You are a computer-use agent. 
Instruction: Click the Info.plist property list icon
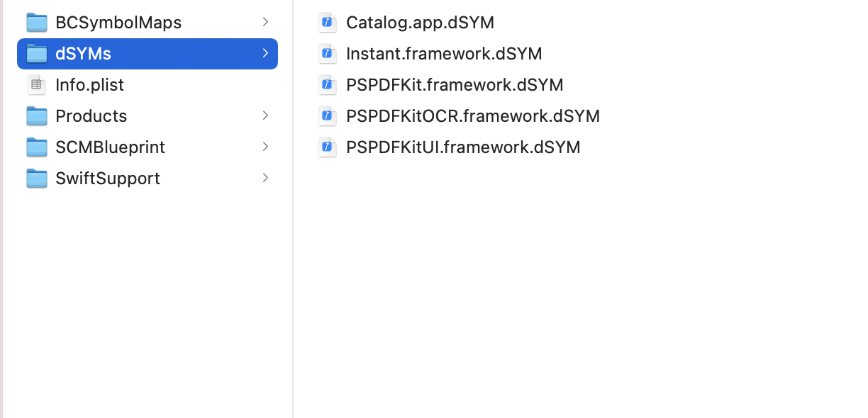point(36,84)
